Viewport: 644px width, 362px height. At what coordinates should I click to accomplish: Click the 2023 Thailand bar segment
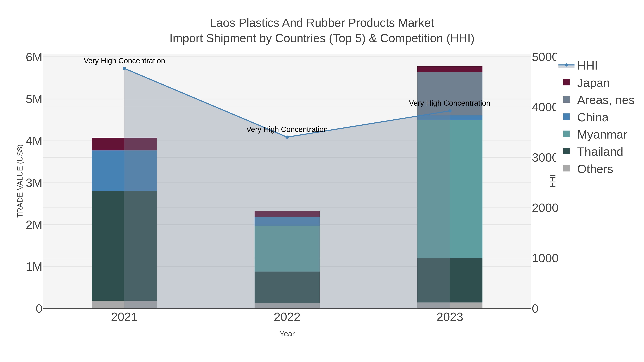click(x=450, y=280)
